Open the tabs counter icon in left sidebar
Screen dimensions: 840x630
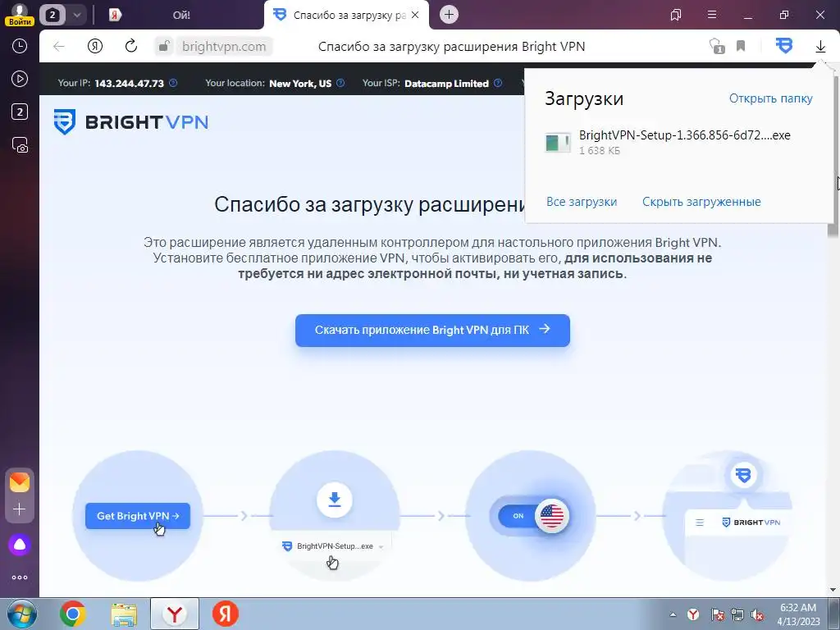pyautogui.click(x=20, y=112)
